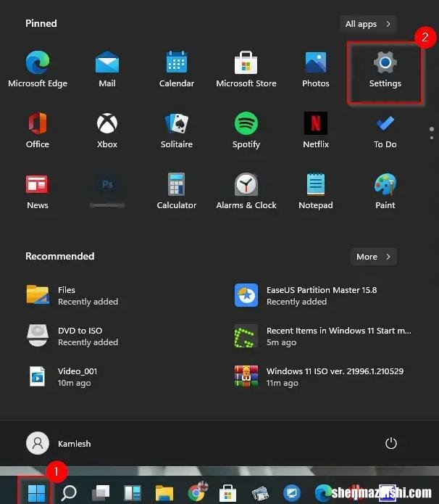Show More recommended items
This screenshot has width=439, height=504.
[x=374, y=257]
